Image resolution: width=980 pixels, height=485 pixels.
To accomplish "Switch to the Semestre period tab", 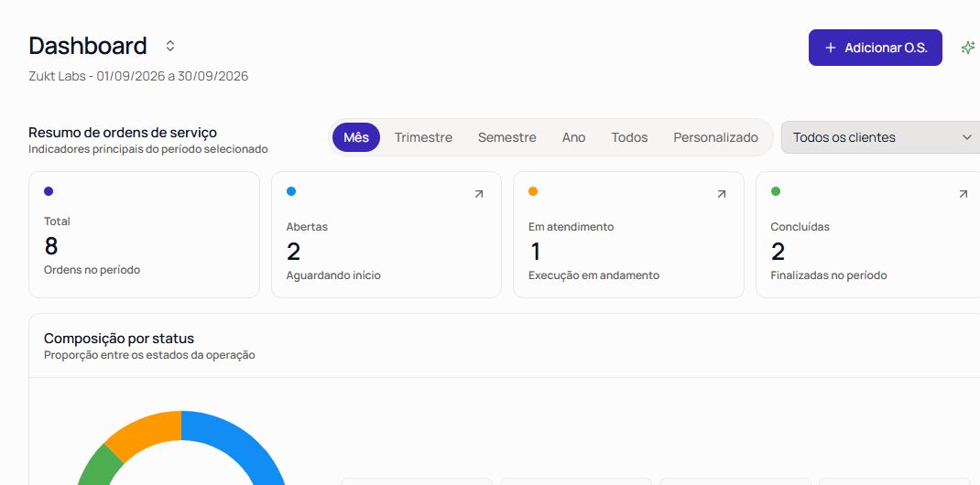I will click(x=506, y=137).
